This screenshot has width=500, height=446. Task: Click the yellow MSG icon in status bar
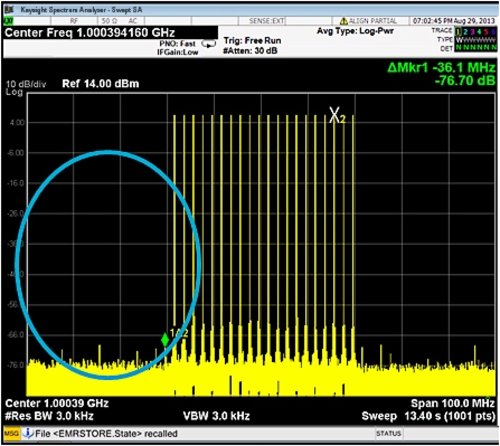tap(12, 433)
